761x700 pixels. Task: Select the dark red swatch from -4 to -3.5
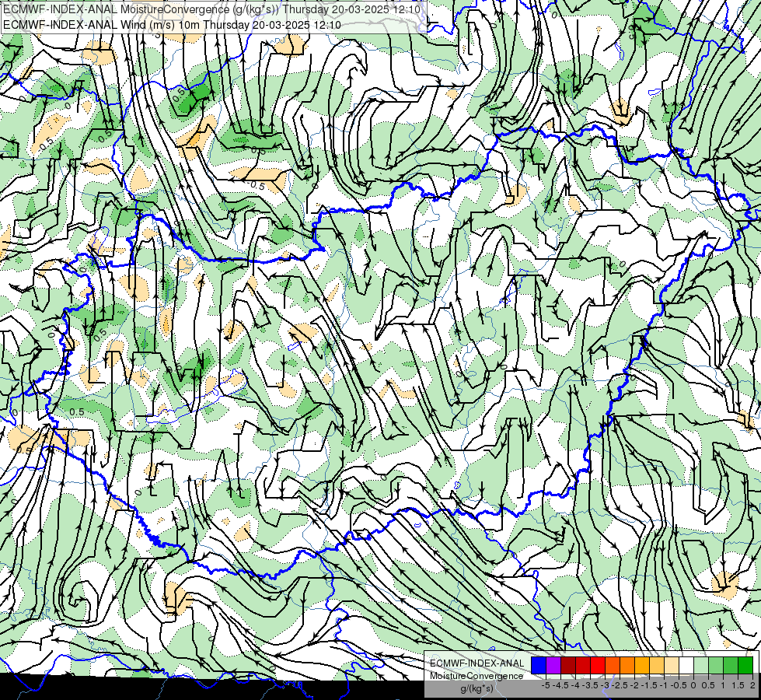click(x=583, y=665)
